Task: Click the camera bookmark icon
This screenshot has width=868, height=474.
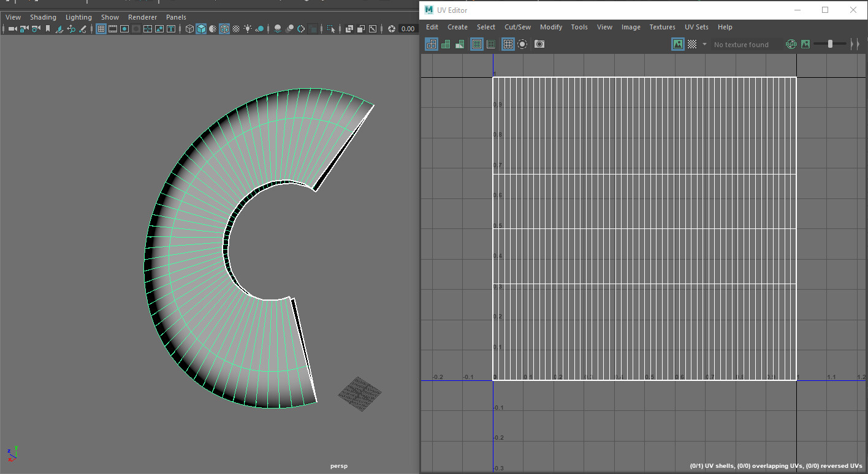Action: tap(48, 29)
